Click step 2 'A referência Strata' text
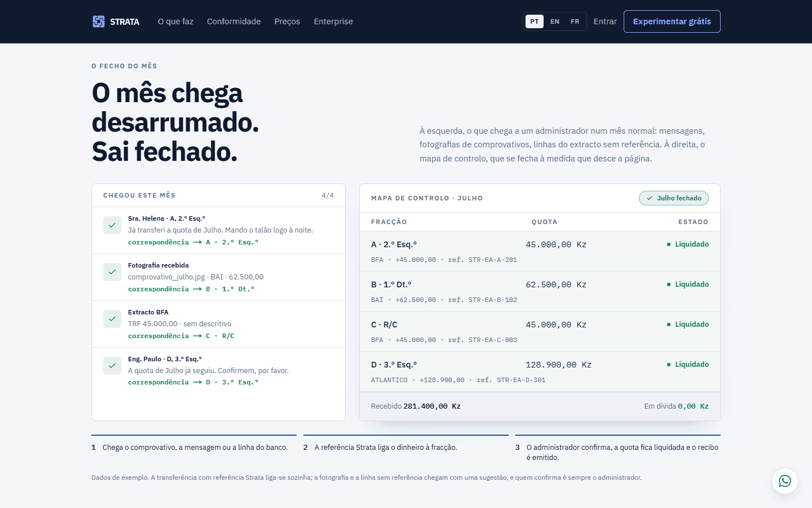812x508 pixels. [x=386, y=448]
